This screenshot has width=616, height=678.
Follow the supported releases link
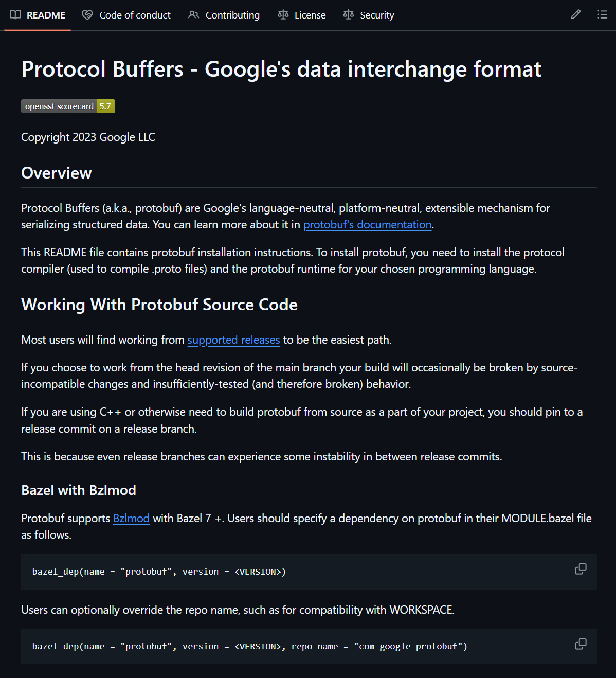pyautogui.click(x=233, y=340)
